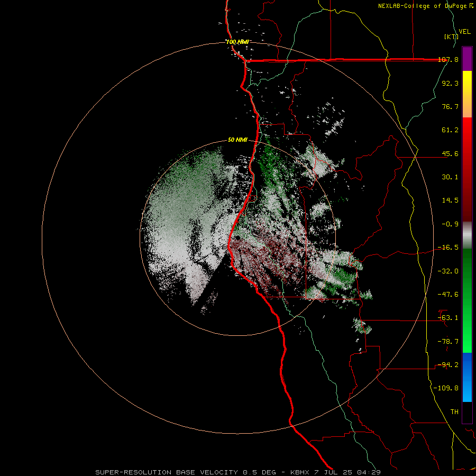Click the [KT] units label

451,36
